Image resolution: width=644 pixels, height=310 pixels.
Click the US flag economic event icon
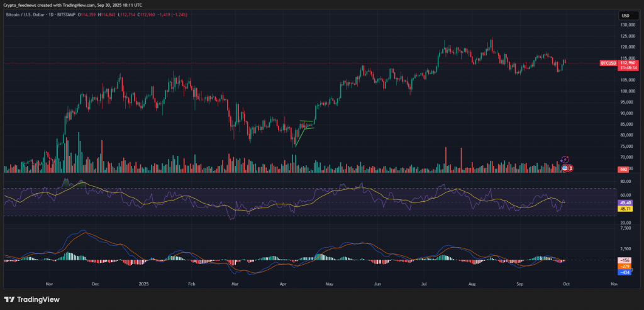565,168
